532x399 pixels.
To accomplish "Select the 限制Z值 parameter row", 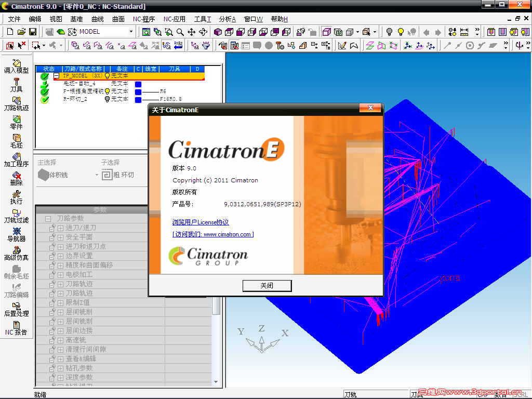I will pyautogui.click(x=124, y=303).
